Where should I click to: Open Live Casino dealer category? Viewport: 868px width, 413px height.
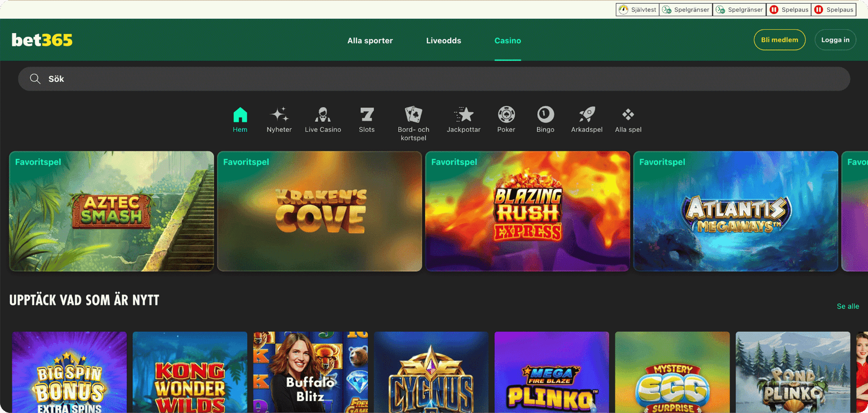pyautogui.click(x=323, y=119)
